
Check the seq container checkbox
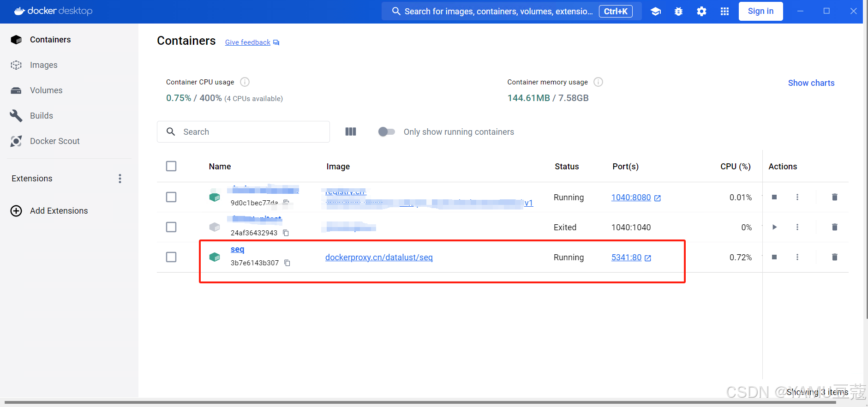point(171,257)
